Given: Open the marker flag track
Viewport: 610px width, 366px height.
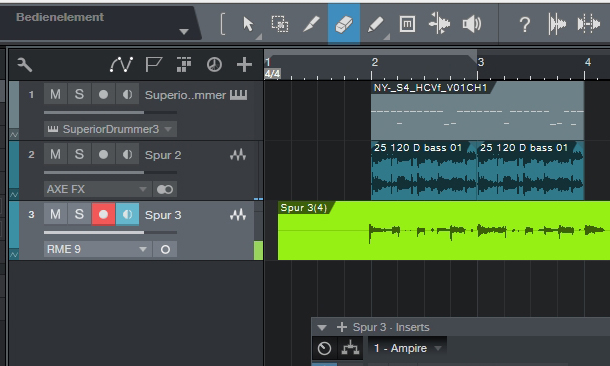Looking at the screenshot, I should tap(153, 65).
